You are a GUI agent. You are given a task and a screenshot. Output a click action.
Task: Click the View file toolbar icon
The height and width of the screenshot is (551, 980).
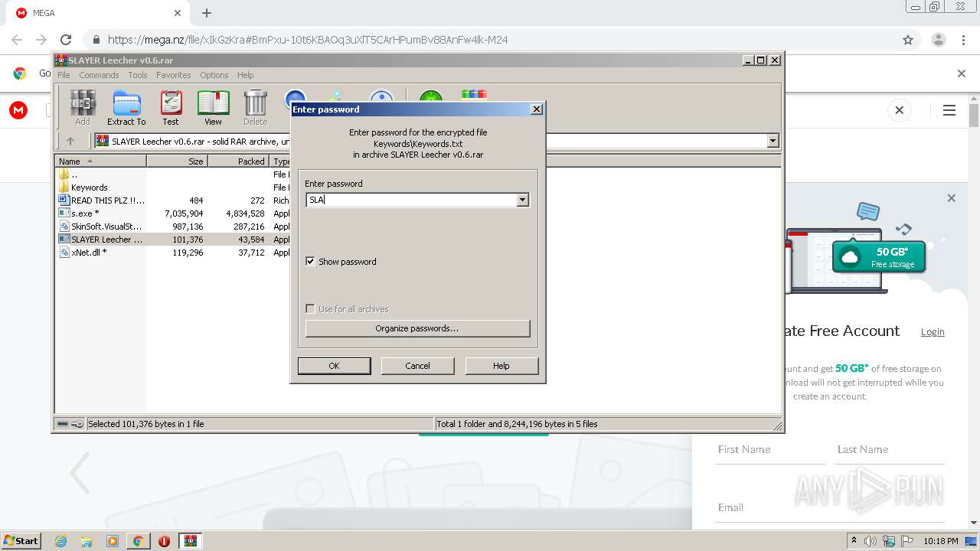tap(213, 107)
